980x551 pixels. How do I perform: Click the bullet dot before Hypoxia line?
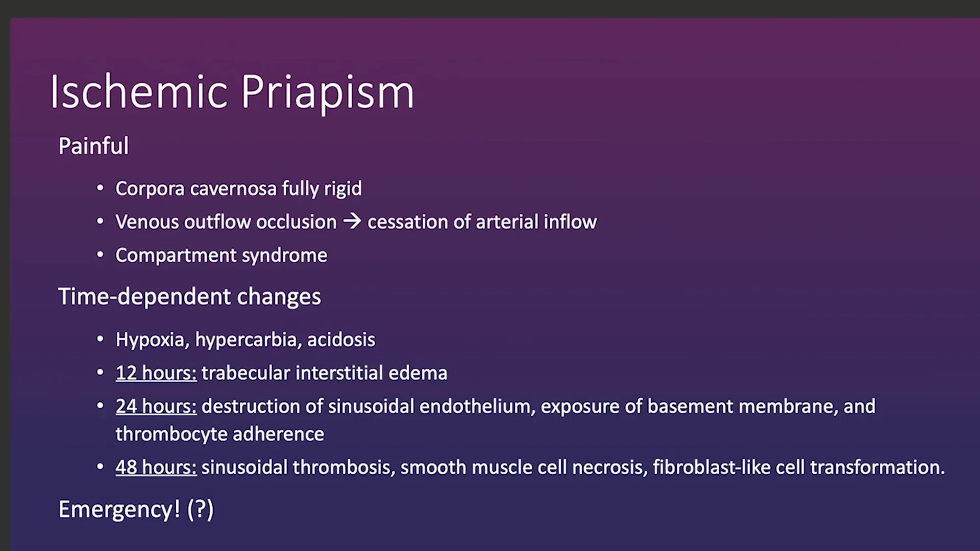(100, 339)
